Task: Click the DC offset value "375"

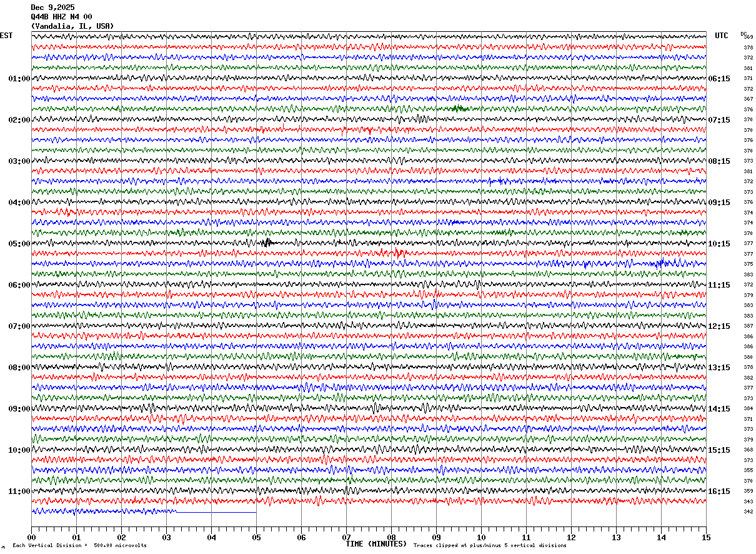Action: click(748, 264)
